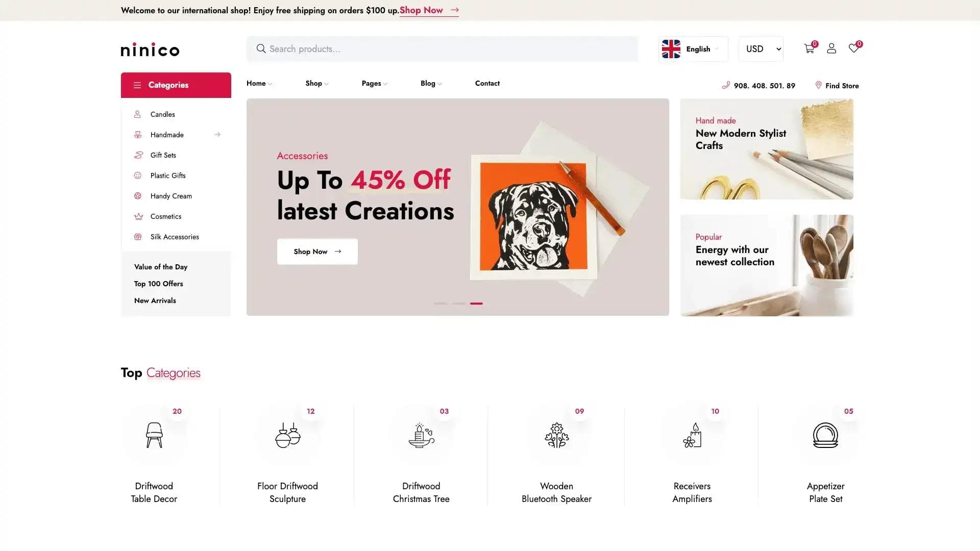Click the Wooden Bluetooth Speaker flower icon
980x551 pixels.
(556, 435)
